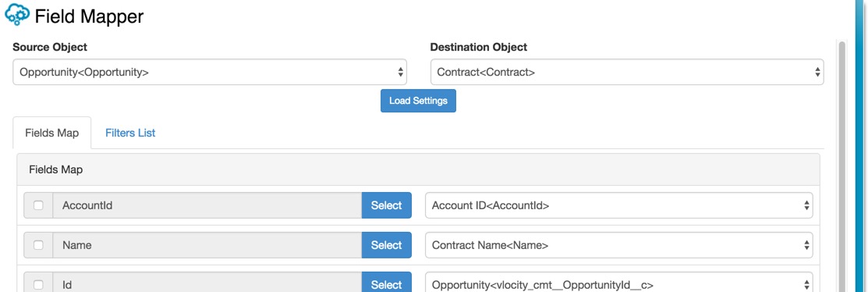Switch to the Fields Map tab
This screenshot has height=292, width=868.
click(52, 133)
